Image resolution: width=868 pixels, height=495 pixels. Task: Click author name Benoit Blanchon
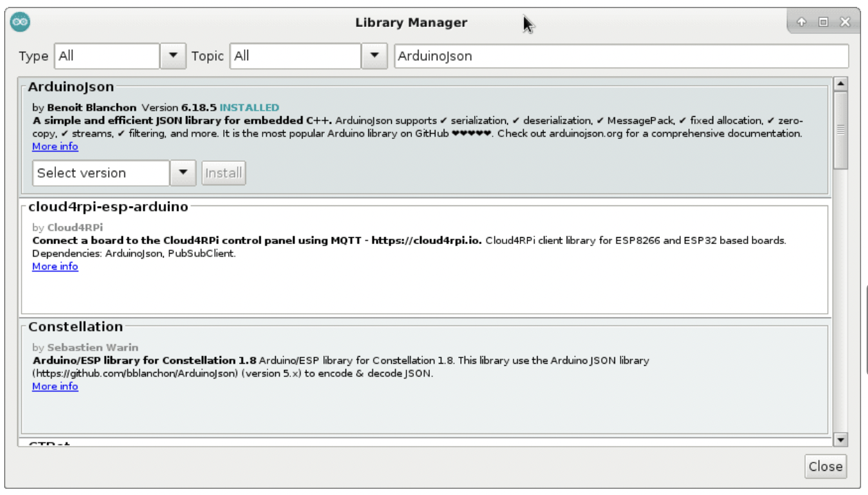coord(93,108)
